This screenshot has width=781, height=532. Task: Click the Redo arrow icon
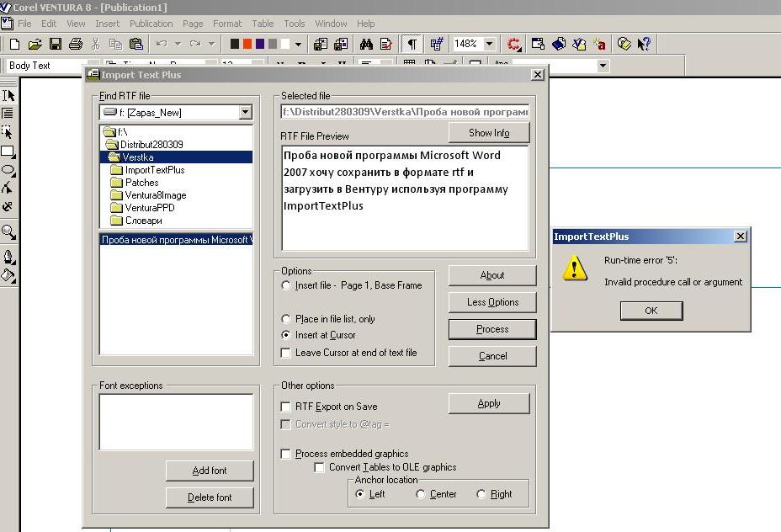point(195,44)
